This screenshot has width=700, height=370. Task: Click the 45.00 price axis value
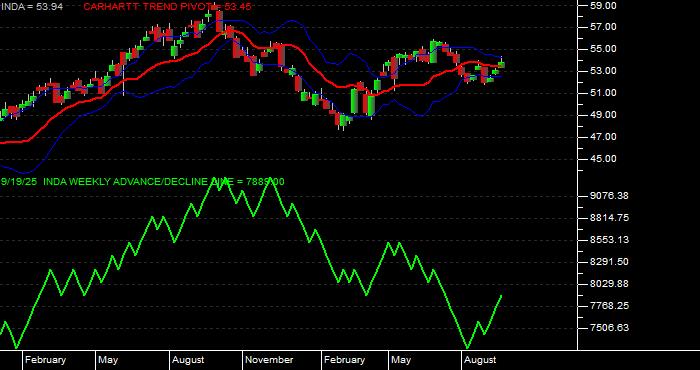[x=603, y=159]
